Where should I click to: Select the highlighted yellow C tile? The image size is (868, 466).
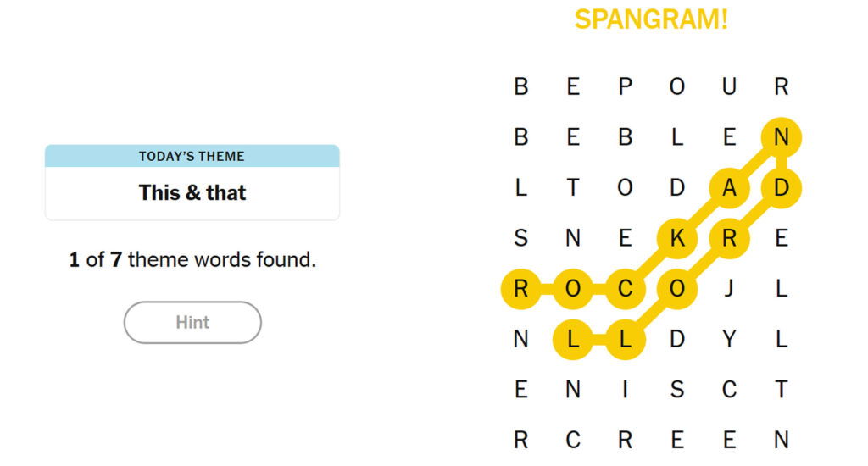625,289
